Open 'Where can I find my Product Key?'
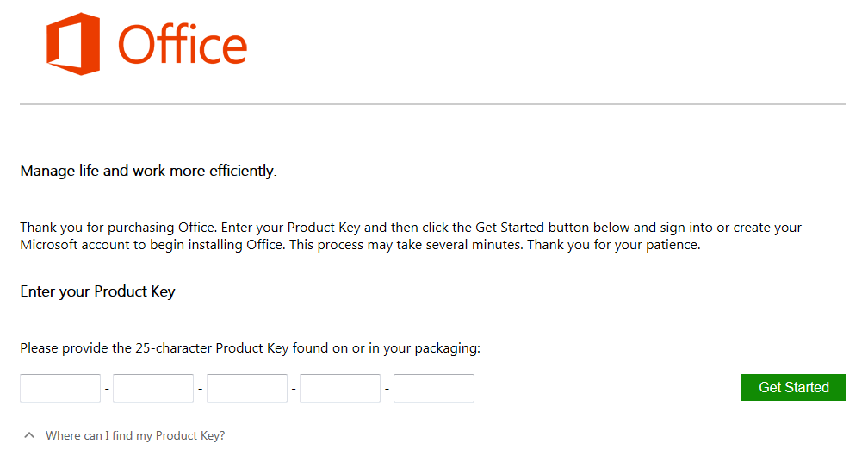Viewport: 868px width, 450px height. pyautogui.click(x=135, y=435)
